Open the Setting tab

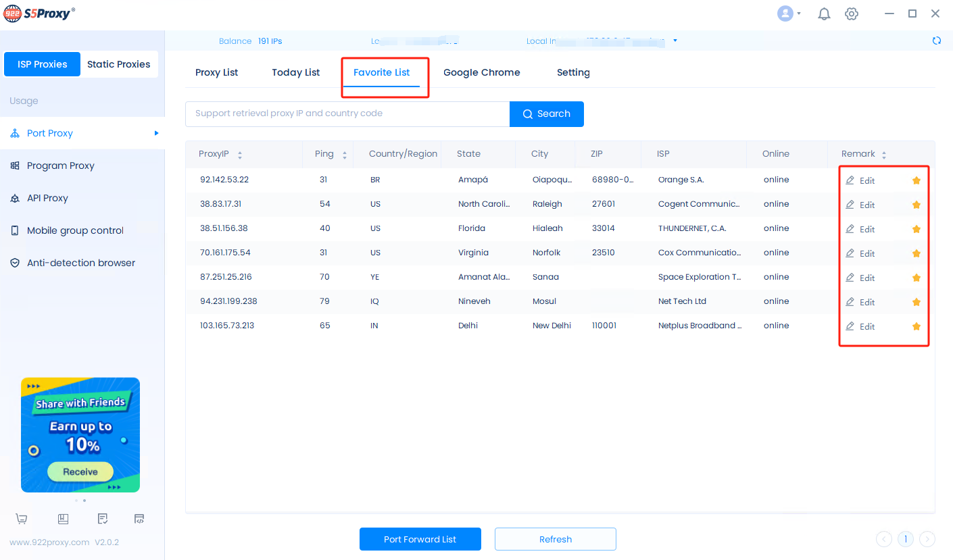click(x=573, y=72)
